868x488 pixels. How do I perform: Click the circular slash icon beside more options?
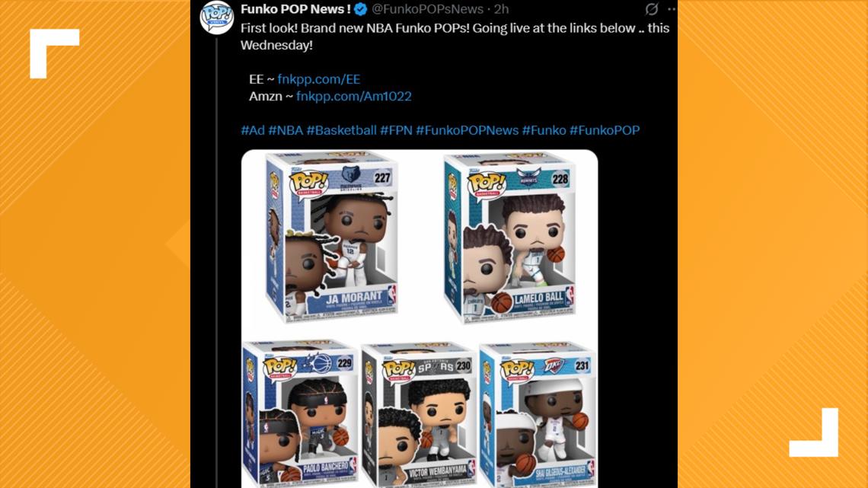click(x=652, y=9)
